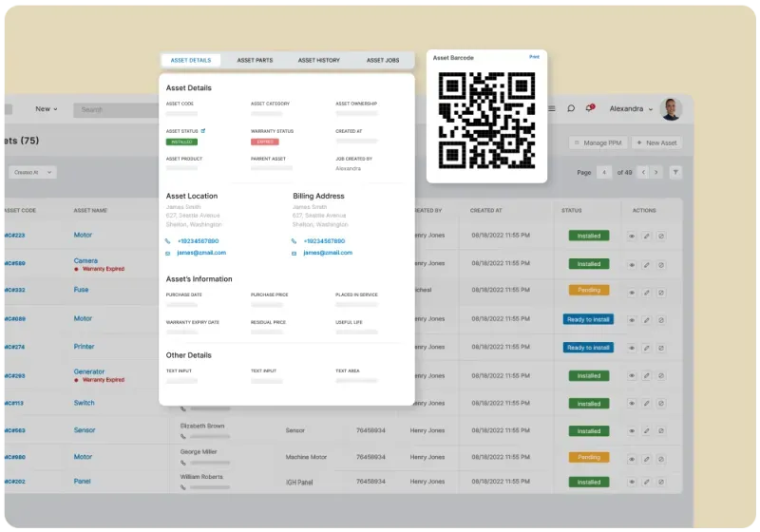
Task: Open the Printer asset name link
Action: coord(84,347)
